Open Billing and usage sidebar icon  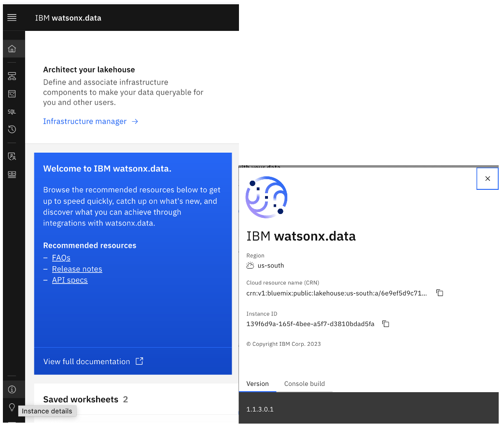point(12,174)
